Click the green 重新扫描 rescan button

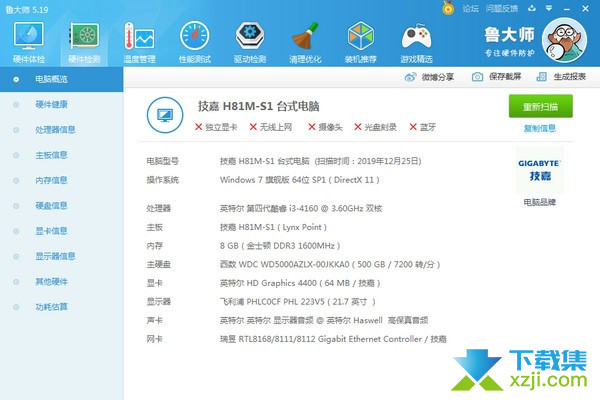tap(540, 106)
